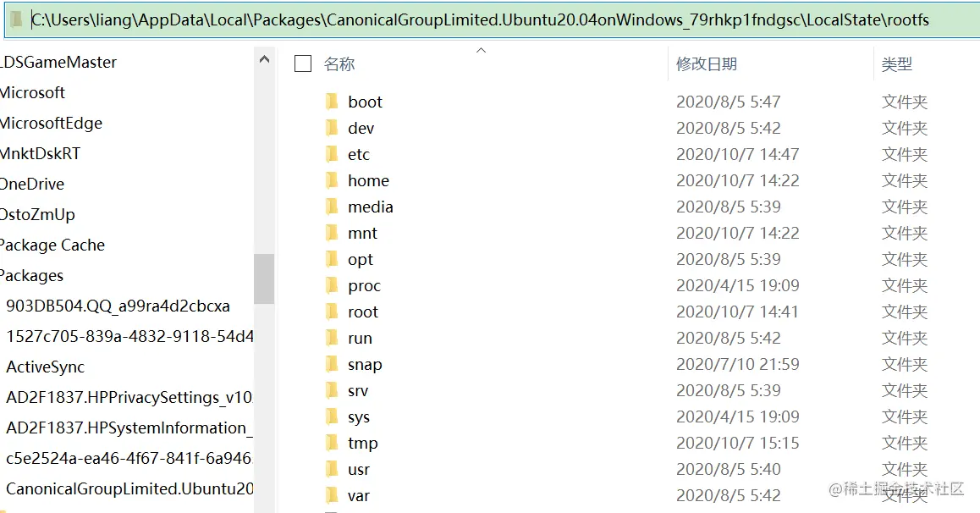Sort files by 类型 column

(x=897, y=63)
